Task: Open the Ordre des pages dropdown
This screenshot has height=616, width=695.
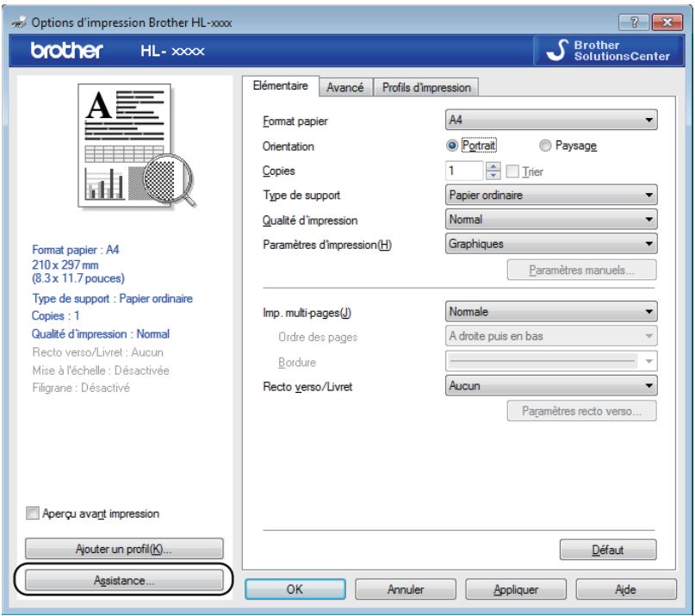Action: pyautogui.click(x=551, y=336)
